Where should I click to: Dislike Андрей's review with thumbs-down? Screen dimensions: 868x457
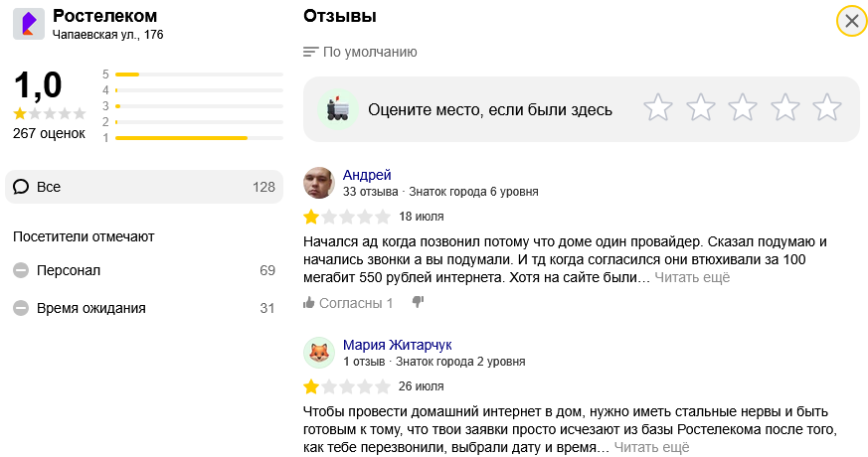(418, 302)
